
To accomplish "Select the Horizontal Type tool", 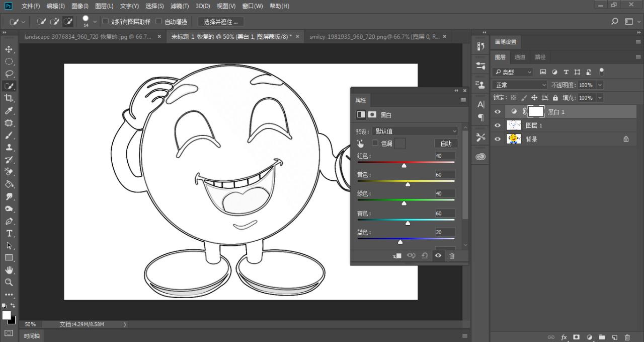I will [9, 234].
